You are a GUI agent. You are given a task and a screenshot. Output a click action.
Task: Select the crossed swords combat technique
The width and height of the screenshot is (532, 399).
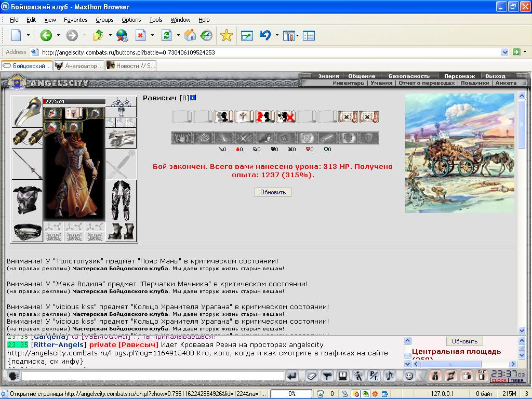click(244, 138)
